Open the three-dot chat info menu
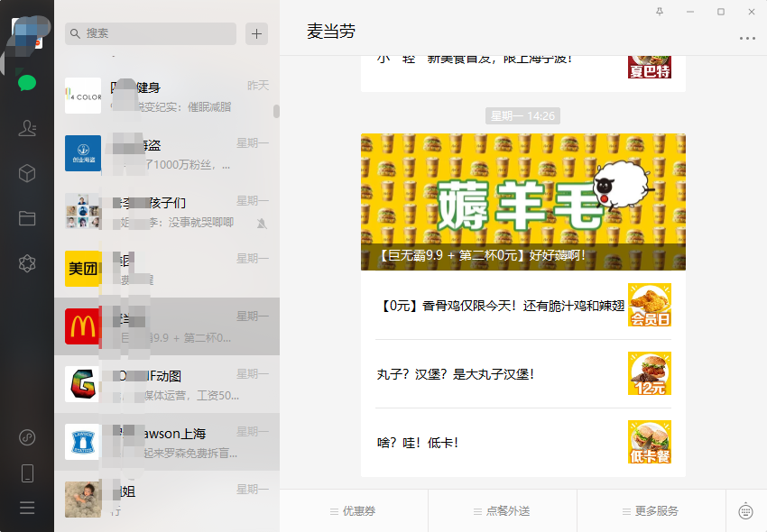Screen dimensions: 767x532 (x=747, y=38)
